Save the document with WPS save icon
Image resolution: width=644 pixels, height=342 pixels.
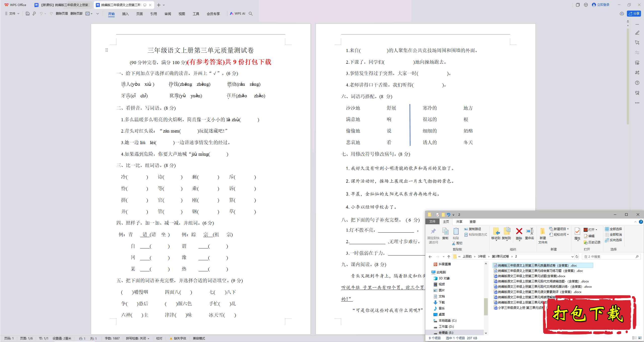tap(28, 14)
